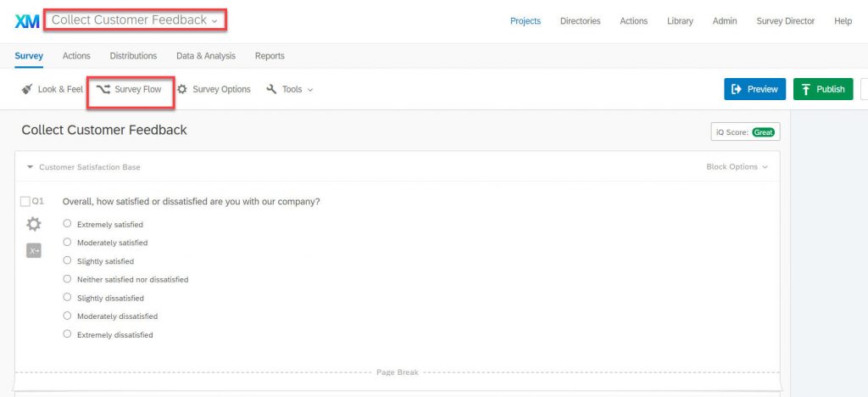Select Slightly dissatisfied option
The image size is (868, 397).
click(67, 298)
